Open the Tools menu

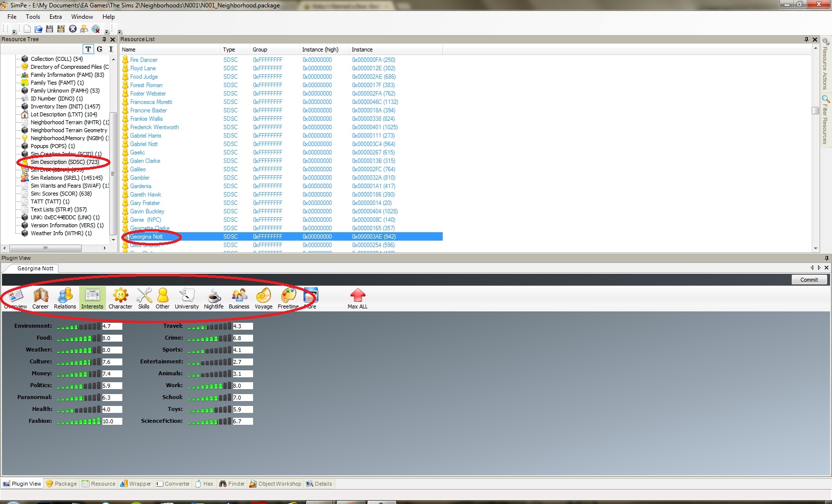[x=33, y=17]
